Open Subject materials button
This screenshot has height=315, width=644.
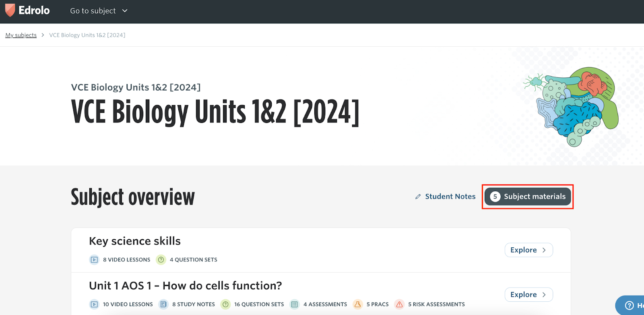[528, 197]
